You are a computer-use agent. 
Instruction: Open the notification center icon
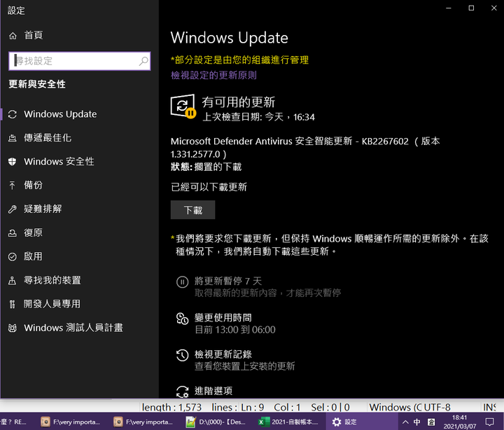(x=489, y=422)
